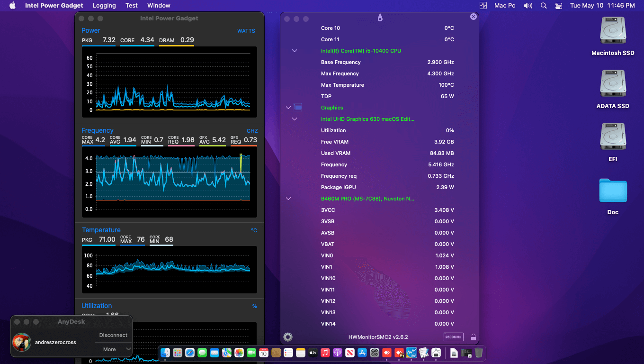The image size is (644, 364).
Task: Open the Test menu
Action: pyautogui.click(x=131, y=5)
